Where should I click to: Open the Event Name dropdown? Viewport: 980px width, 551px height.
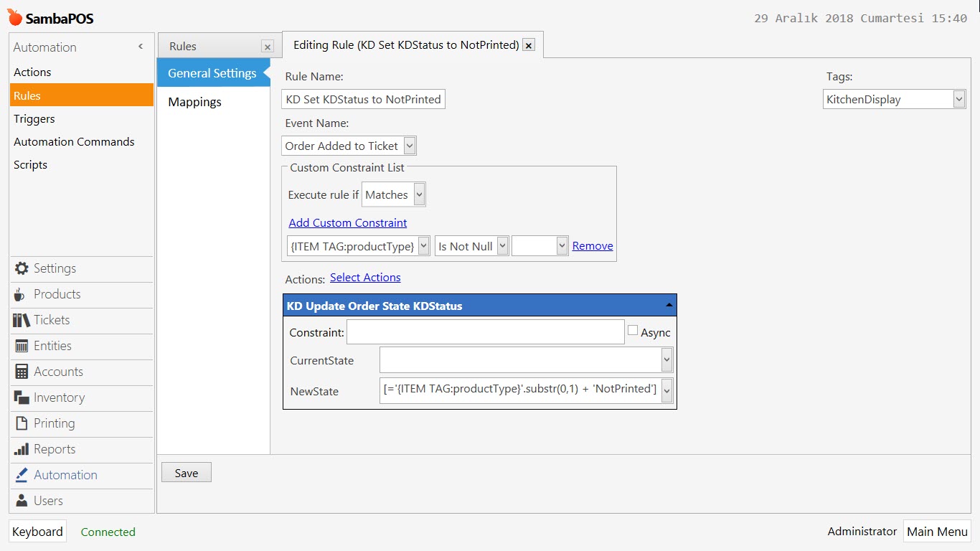410,146
